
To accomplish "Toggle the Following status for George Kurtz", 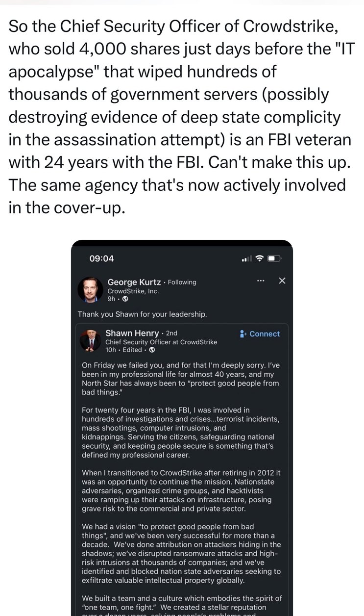I will (x=182, y=282).
